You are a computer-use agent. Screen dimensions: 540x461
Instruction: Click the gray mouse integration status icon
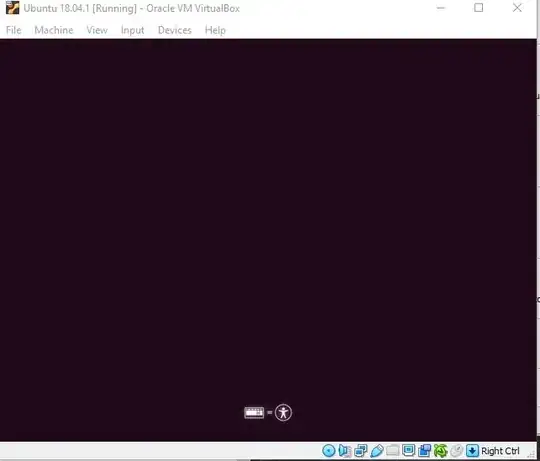coord(456,450)
